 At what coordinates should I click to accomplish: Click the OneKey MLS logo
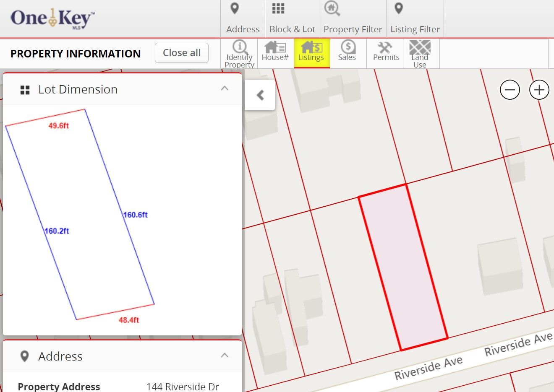52,19
